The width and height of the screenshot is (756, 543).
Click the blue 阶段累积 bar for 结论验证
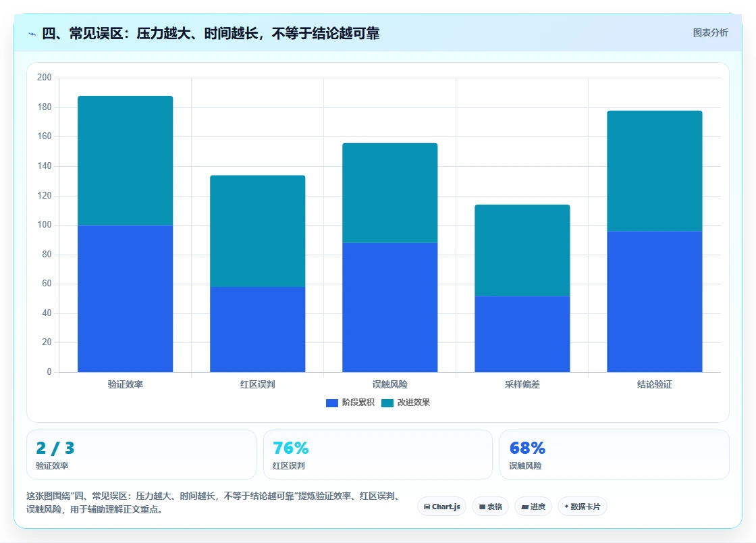[x=655, y=301]
